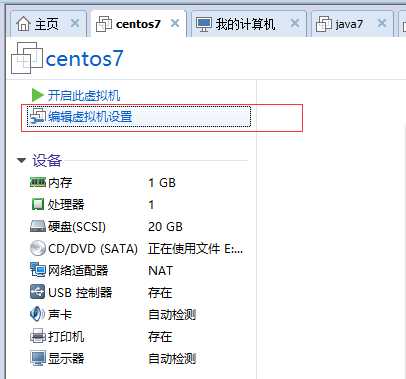This screenshot has width=406, height=379.
Task: Select the 声卡 device label
Action: [60, 315]
